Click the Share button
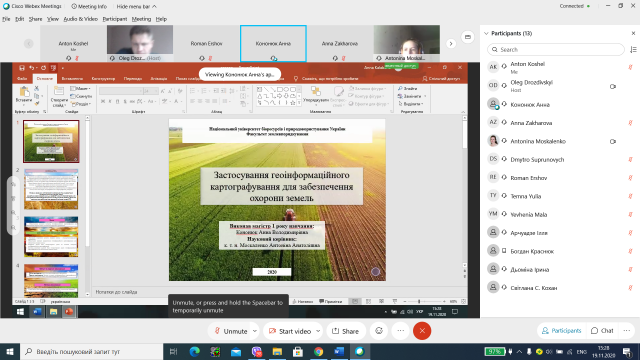This screenshot has width=640, height=360. [x=345, y=331]
